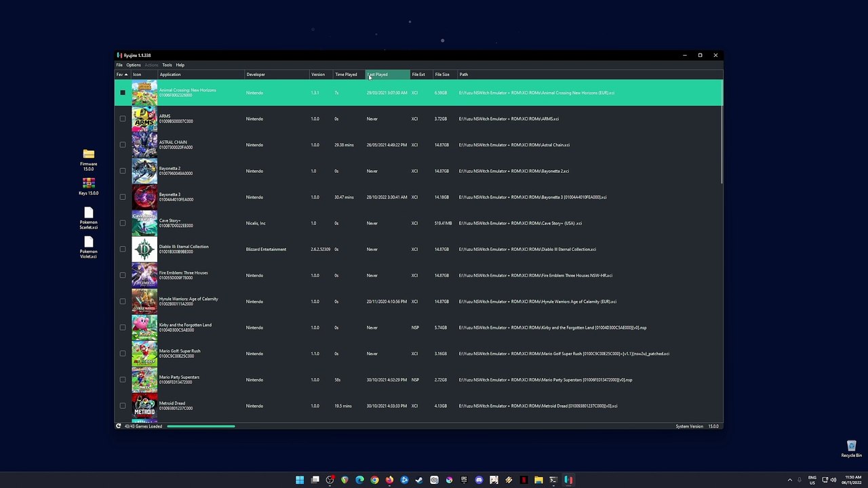The width and height of the screenshot is (868, 488).
Task: Select the Diablo III Eternal Collection icon
Action: point(144,249)
